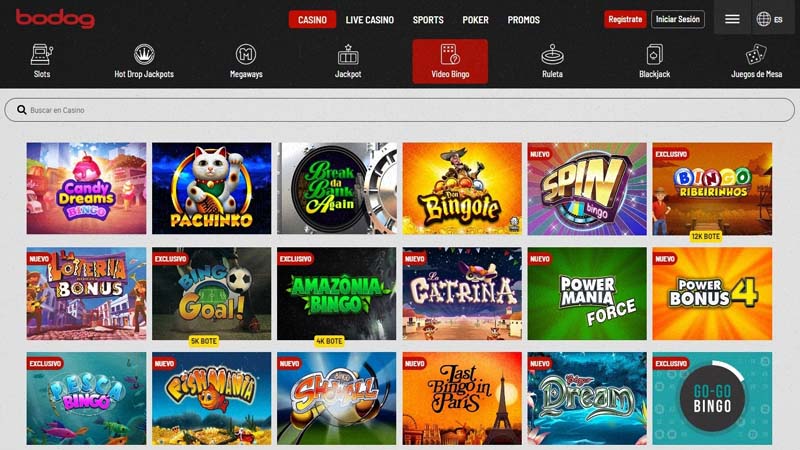
Task: Choose the Jackpot category icon
Action: 348,54
